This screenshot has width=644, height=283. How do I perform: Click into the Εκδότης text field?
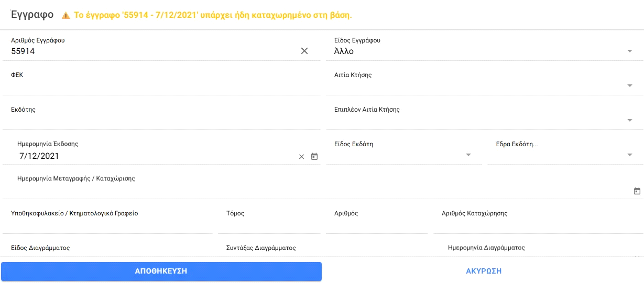[x=161, y=121]
